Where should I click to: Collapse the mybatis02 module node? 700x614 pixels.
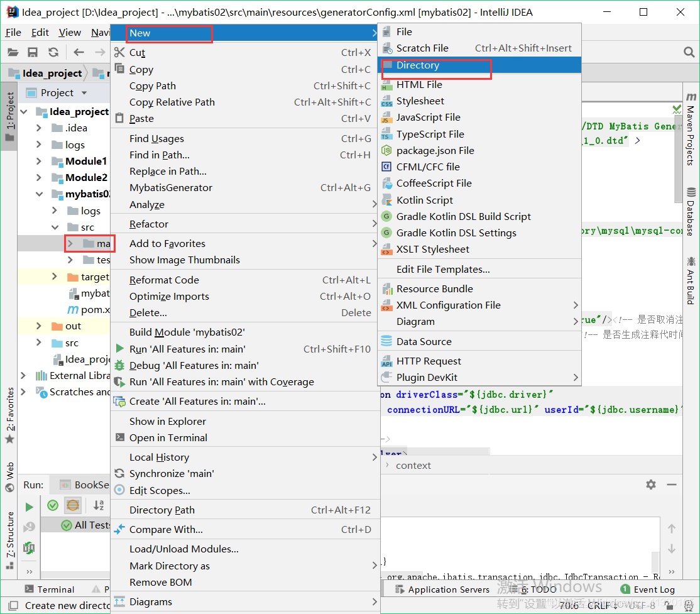pos(39,194)
